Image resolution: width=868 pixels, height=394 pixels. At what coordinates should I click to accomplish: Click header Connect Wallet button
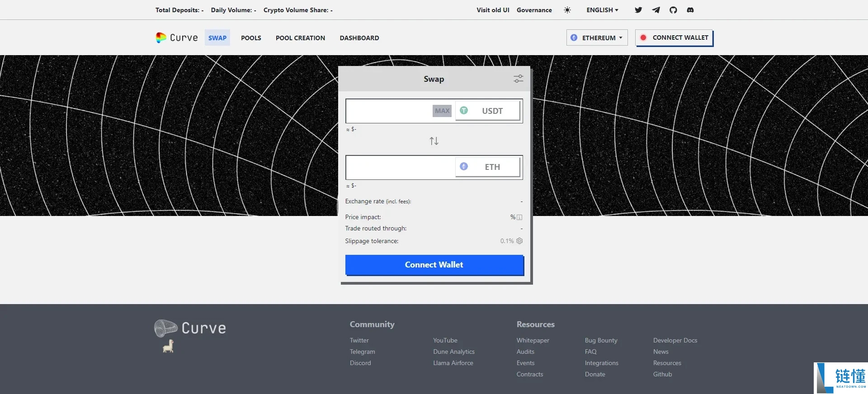point(674,38)
